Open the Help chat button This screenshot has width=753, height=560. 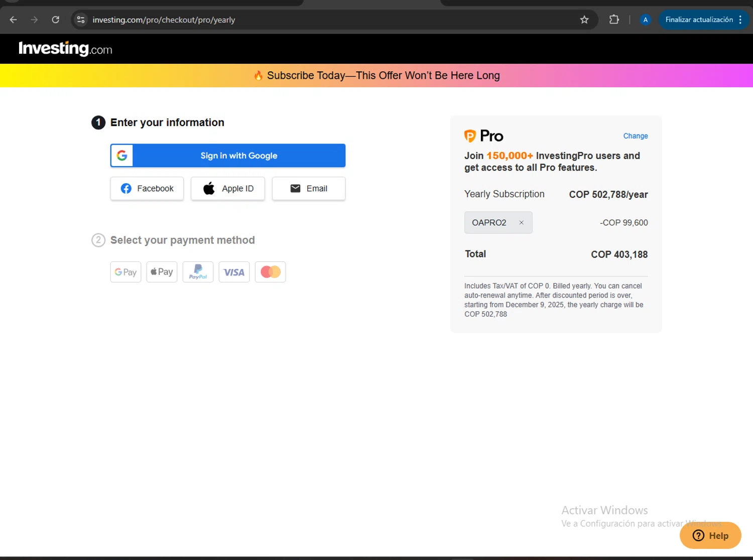click(710, 535)
